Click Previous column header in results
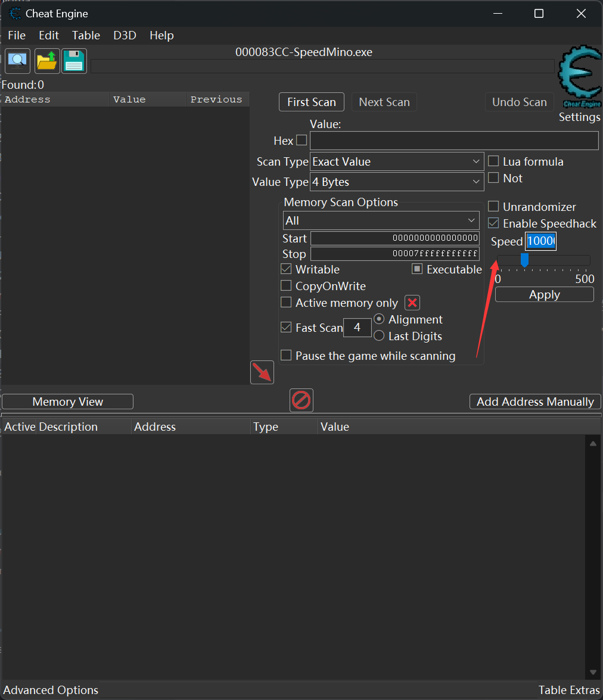 pos(217,99)
